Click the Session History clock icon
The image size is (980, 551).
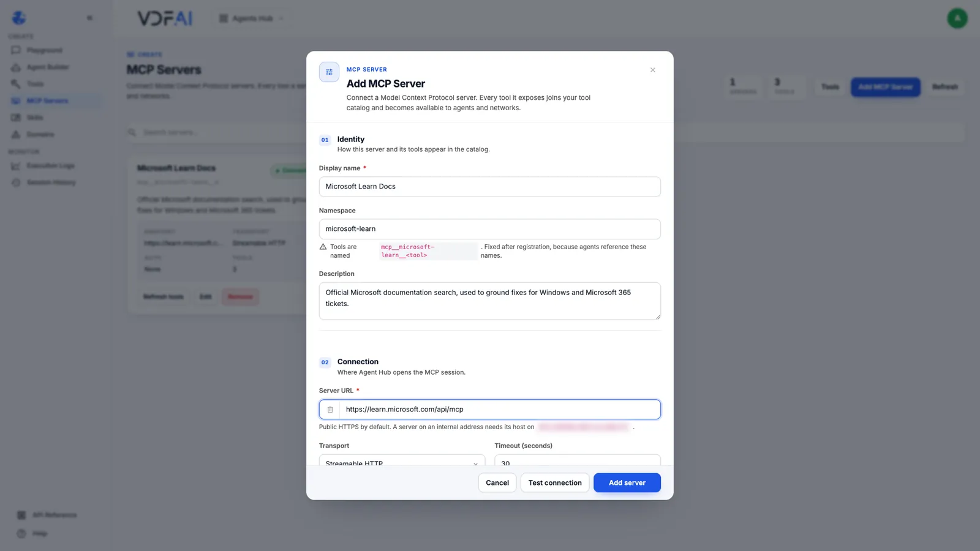coord(16,182)
